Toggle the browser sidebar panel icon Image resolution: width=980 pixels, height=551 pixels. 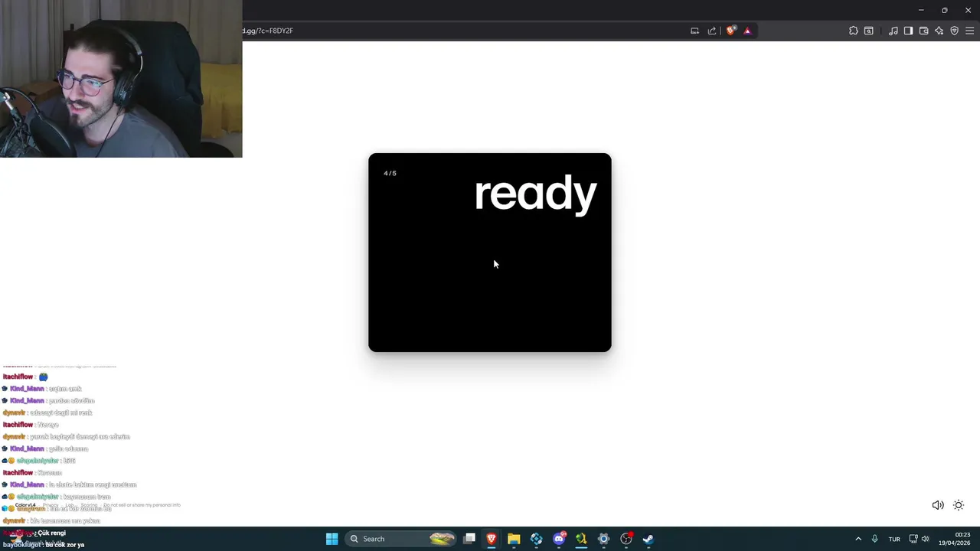908,31
